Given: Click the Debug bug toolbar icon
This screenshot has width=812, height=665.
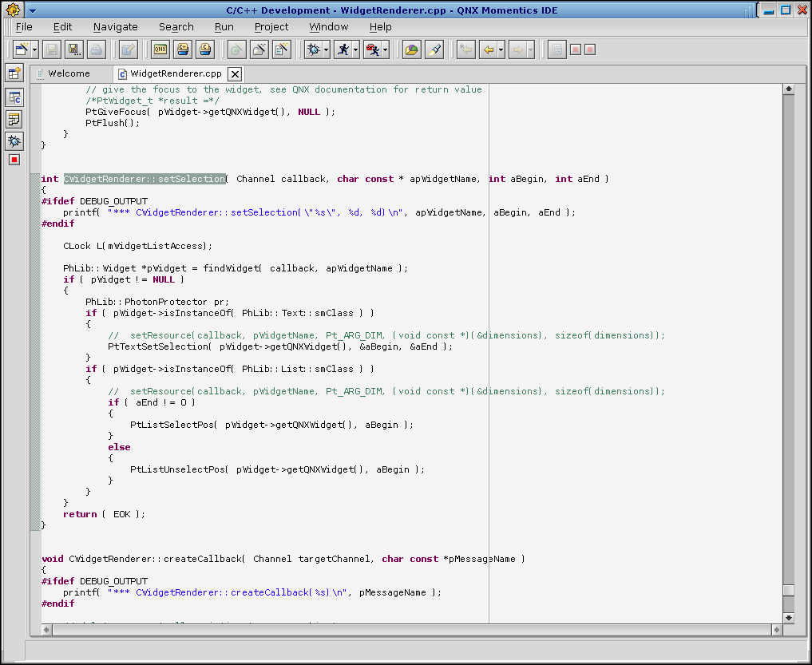Looking at the screenshot, I should coord(312,50).
